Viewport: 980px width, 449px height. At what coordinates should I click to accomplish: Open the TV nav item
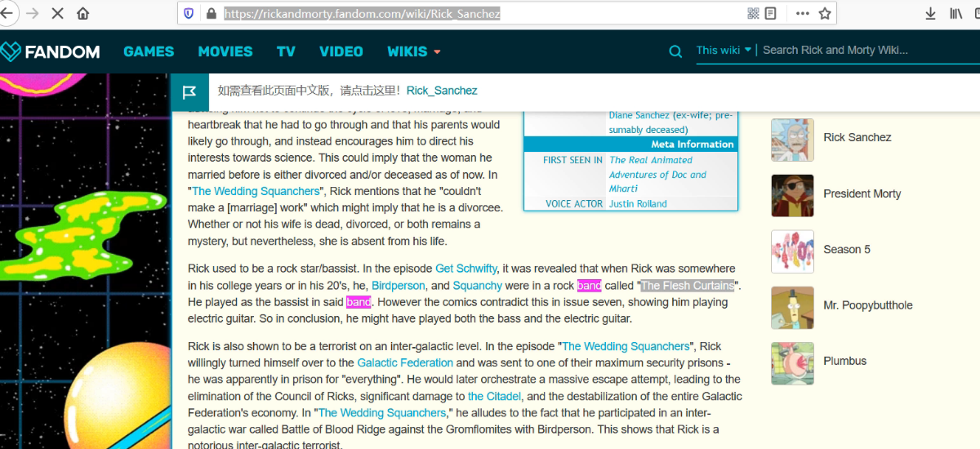(286, 51)
